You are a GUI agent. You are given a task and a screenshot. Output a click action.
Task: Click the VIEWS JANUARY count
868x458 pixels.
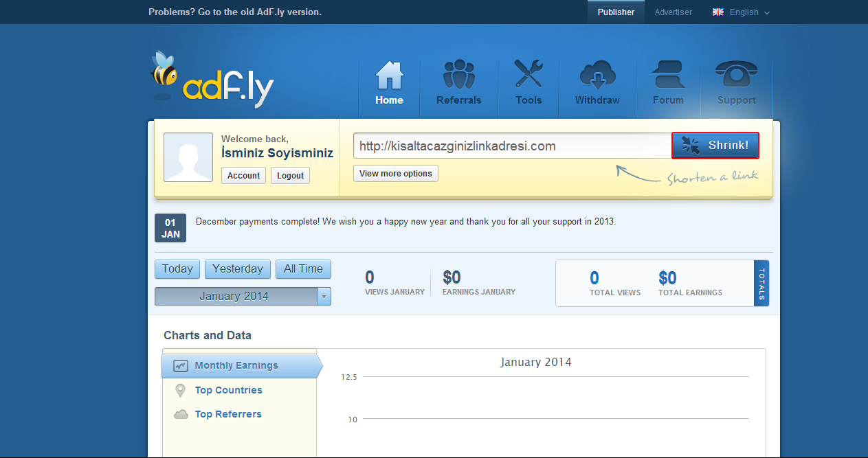370,277
